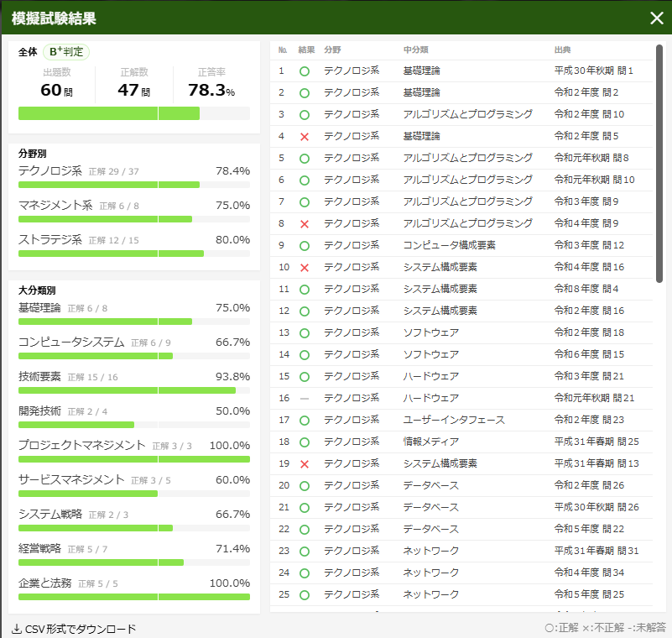The height and width of the screenshot is (638, 672).
Task: Click 情報メディア in row 18
Action: tap(430, 442)
